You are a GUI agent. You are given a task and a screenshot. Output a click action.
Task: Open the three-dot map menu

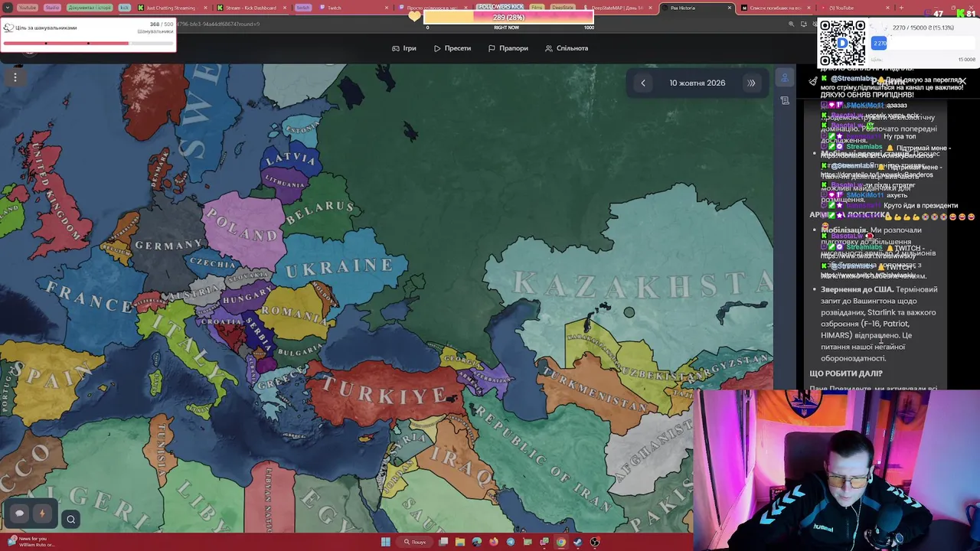pos(15,77)
